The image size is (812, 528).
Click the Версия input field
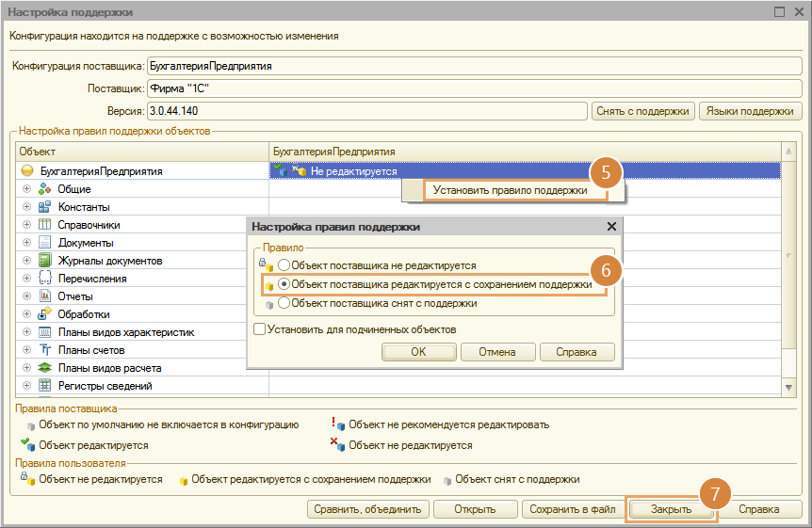(365, 111)
